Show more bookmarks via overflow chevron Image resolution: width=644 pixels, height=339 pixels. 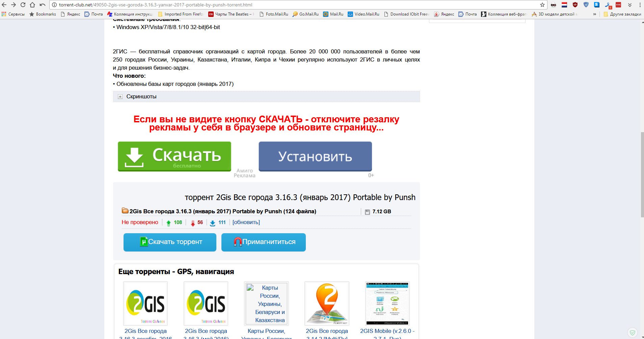595,14
